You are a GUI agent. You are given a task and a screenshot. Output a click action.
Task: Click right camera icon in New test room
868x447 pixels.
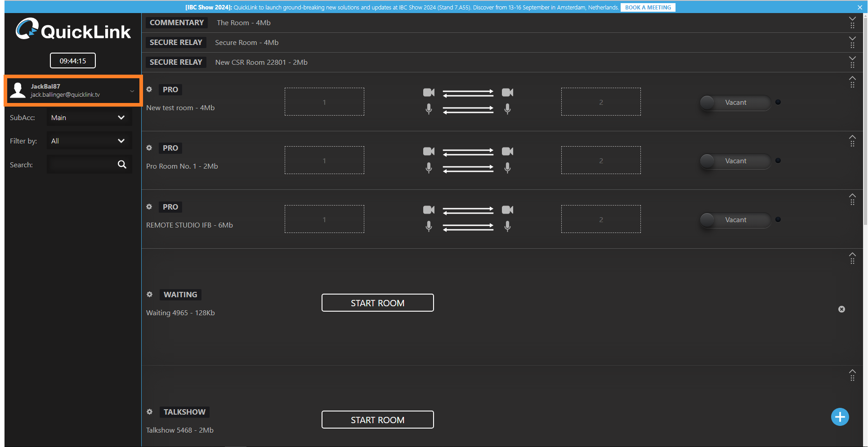click(507, 93)
